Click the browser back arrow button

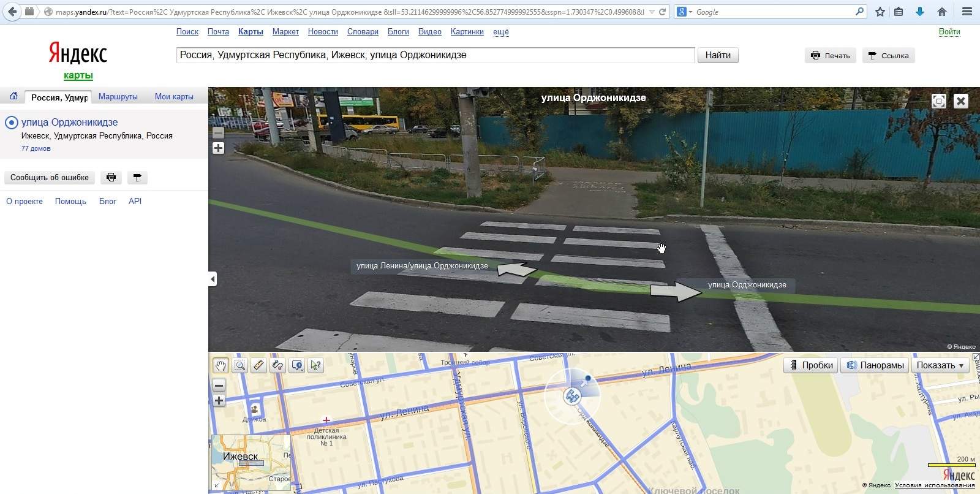tap(12, 12)
